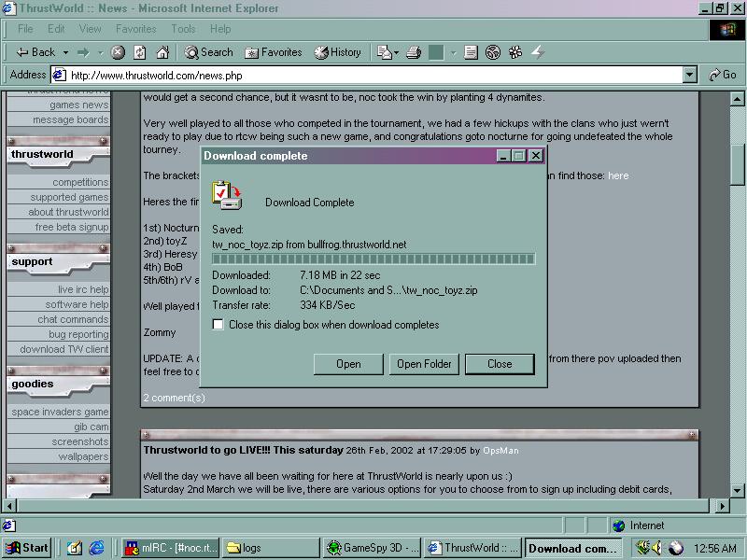The width and height of the screenshot is (747, 560).
Task: Click the round white system tray icon
Action: 675,548
